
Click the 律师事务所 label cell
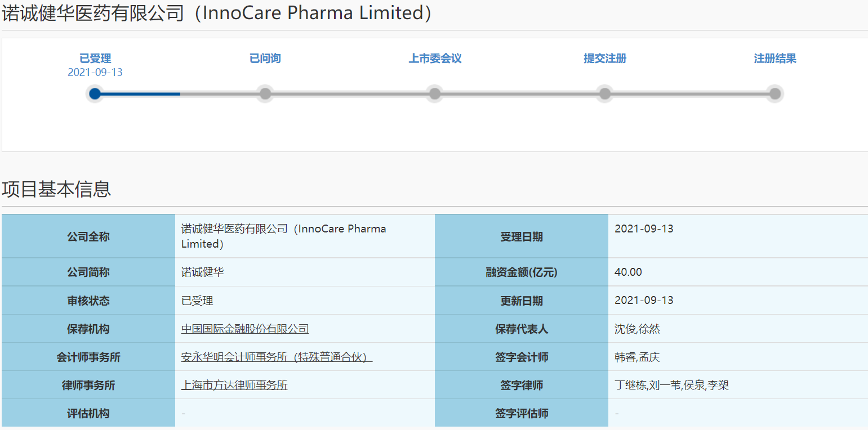[88, 385]
